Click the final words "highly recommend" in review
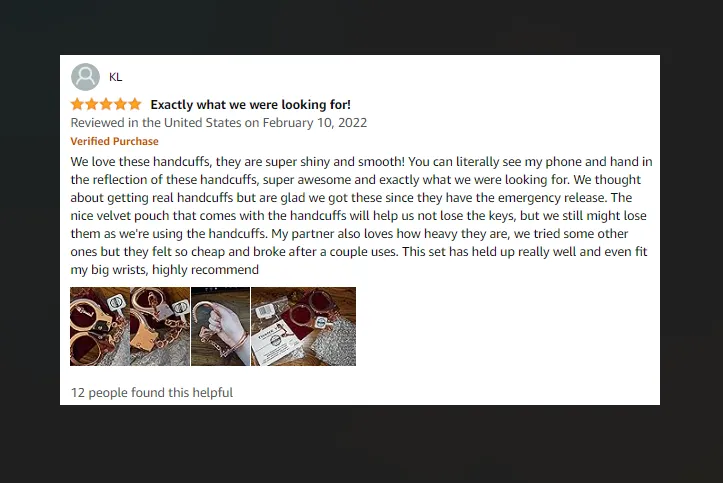Image resolution: width=723 pixels, height=483 pixels. point(205,270)
